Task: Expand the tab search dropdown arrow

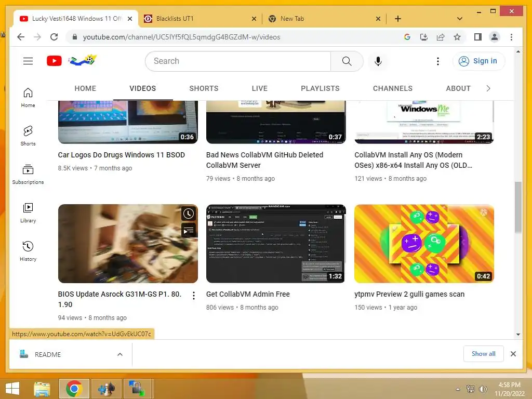Action: pyautogui.click(x=460, y=19)
